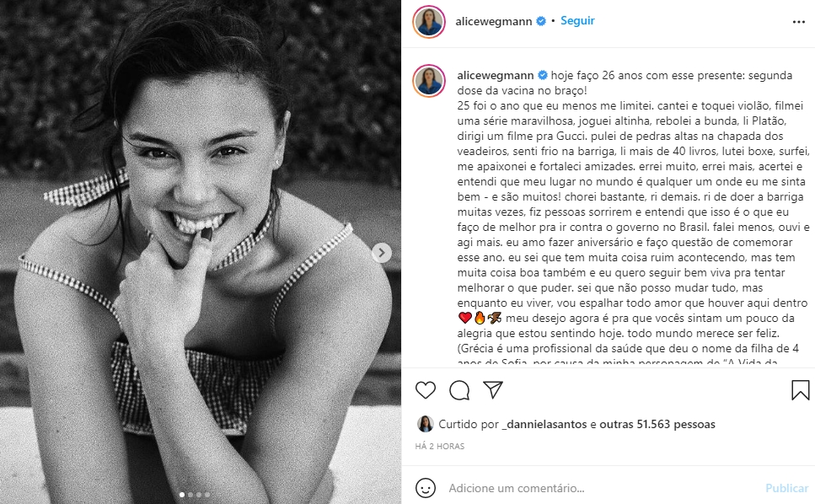Open alicewegmann username in caption
The width and height of the screenshot is (815, 504).
pyautogui.click(x=496, y=74)
